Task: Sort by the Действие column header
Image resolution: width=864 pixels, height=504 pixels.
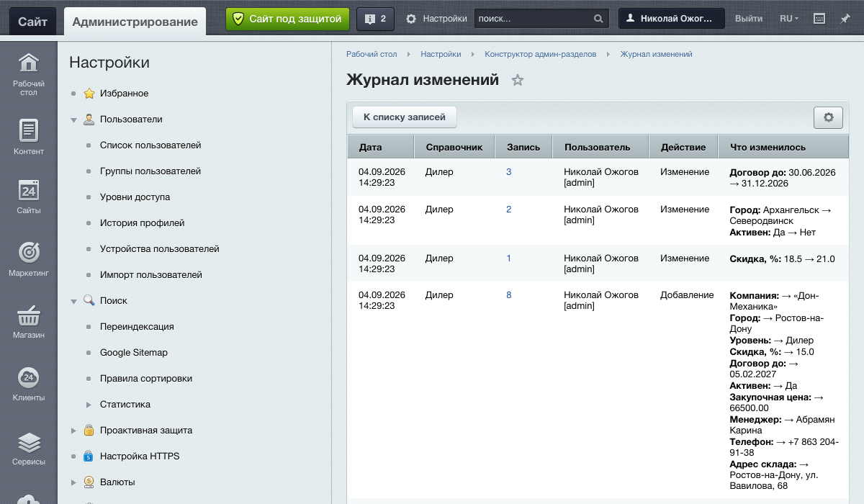Action: point(683,147)
